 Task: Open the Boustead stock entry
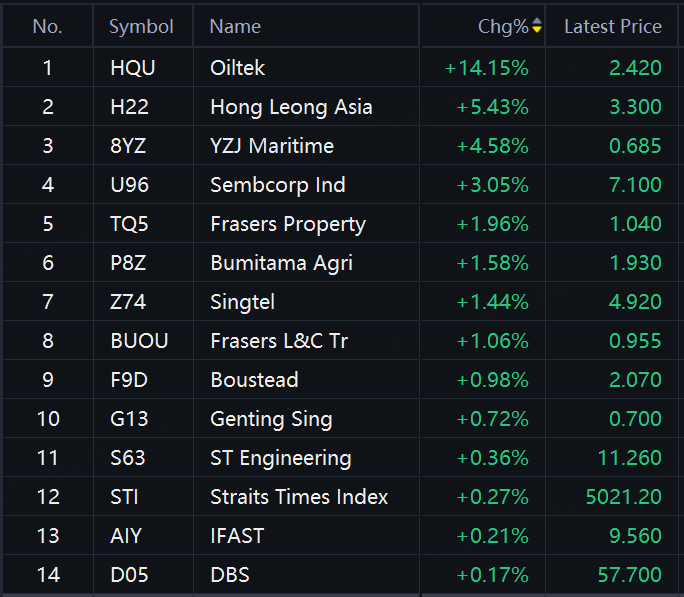pos(340,379)
